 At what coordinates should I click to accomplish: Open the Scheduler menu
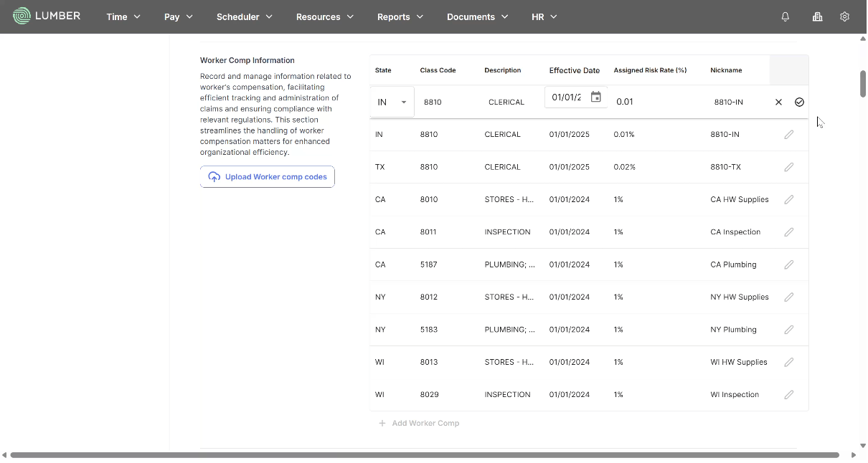pos(245,16)
